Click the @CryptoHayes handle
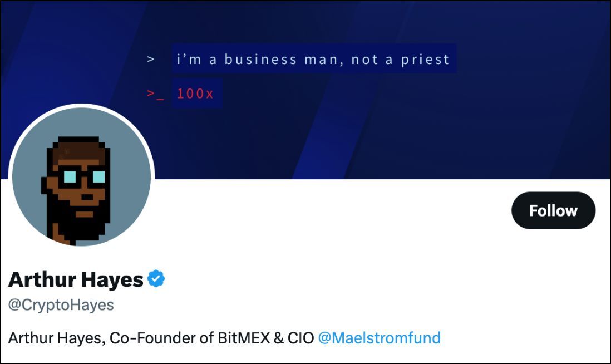Screen dimensions: 611x364 point(61,305)
